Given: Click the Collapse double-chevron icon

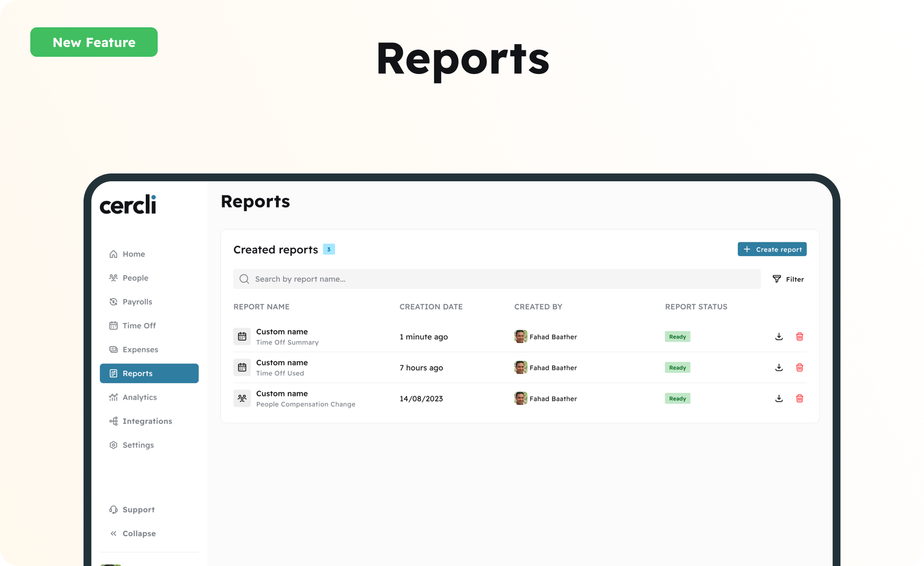Looking at the screenshot, I should (x=113, y=534).
